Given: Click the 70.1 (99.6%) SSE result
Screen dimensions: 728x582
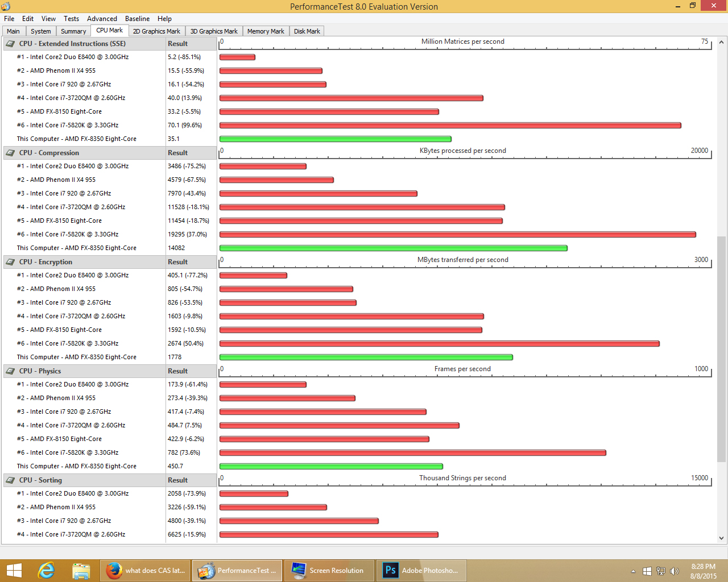Looking at the screenshot, I should pos(185,125).
